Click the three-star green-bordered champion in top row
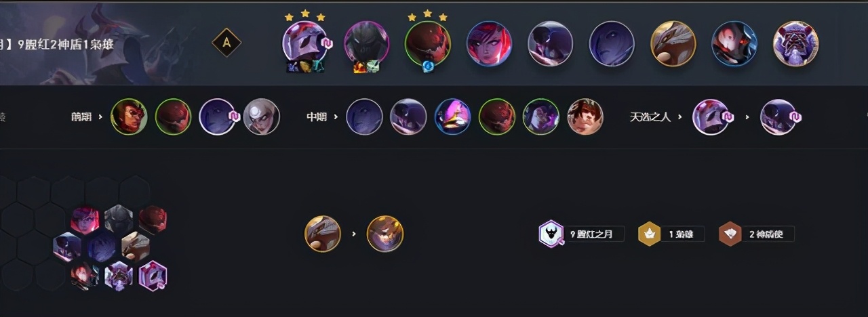The image size is (868, 317). [x=428, y=43]
